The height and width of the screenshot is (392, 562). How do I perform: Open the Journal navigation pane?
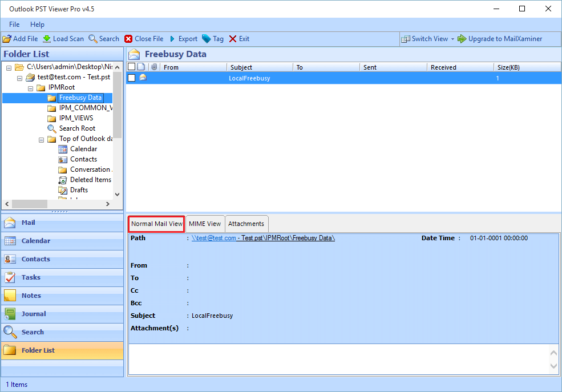click(x=62, y=314)
